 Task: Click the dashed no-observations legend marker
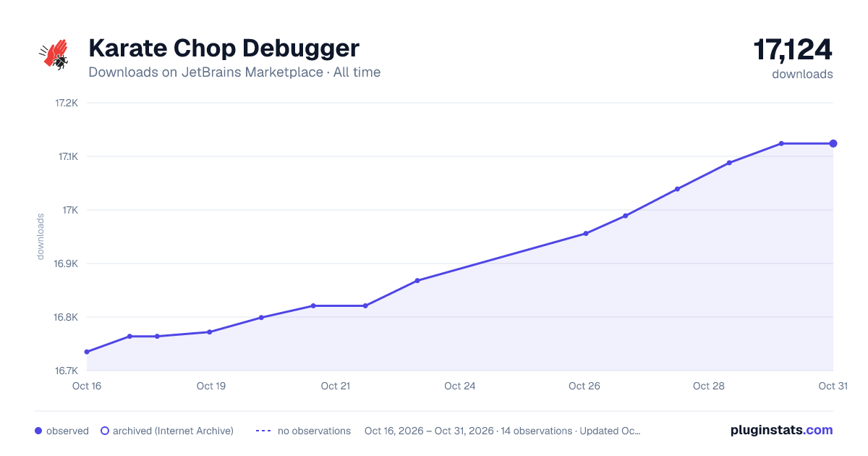tap(263, 431)
